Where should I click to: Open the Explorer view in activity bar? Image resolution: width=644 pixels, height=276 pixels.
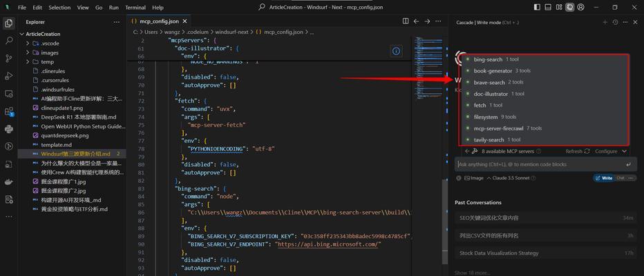click(8, 23)
